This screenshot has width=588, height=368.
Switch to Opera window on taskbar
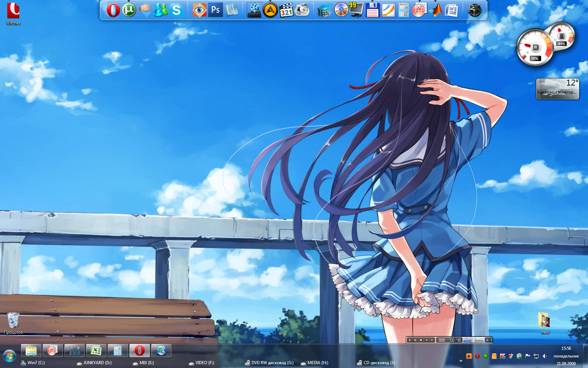pyautogui.click(x=140, y=350)
